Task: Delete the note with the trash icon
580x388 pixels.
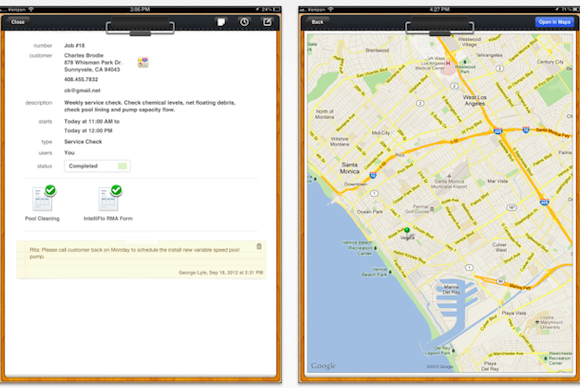Action: click(259, 246)
